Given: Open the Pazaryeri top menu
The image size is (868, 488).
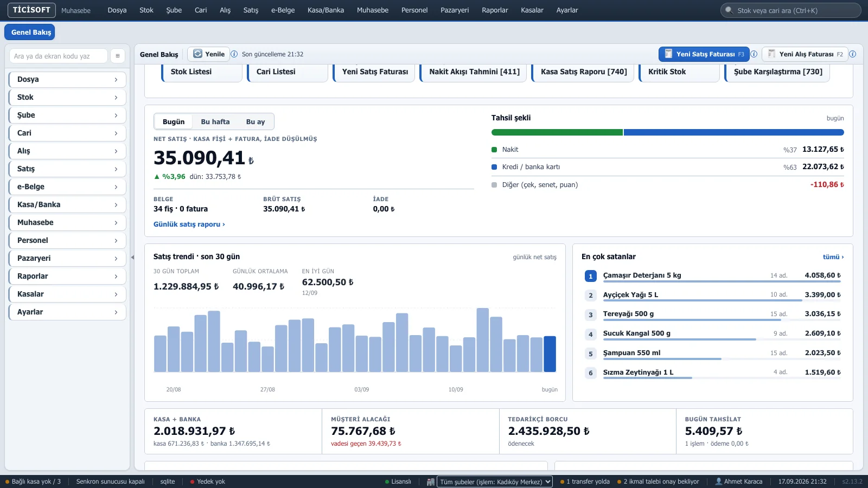Looking at the screenshot, I should click(455, 10).
